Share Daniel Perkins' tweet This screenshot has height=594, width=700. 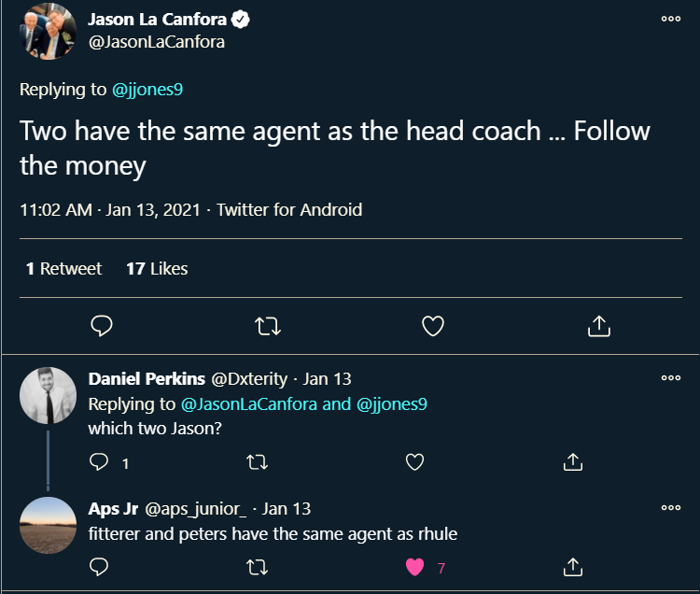(573, 462)
